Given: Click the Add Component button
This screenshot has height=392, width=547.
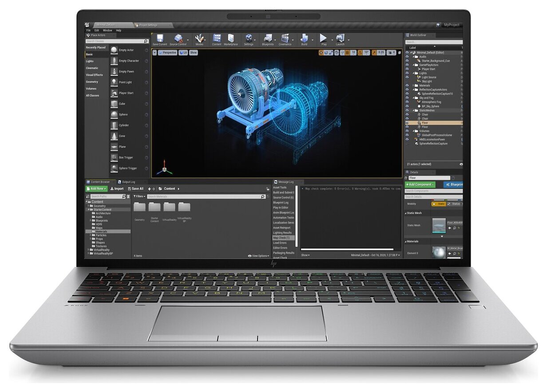Looking at the screenshot, I should [x=420, y=184].
